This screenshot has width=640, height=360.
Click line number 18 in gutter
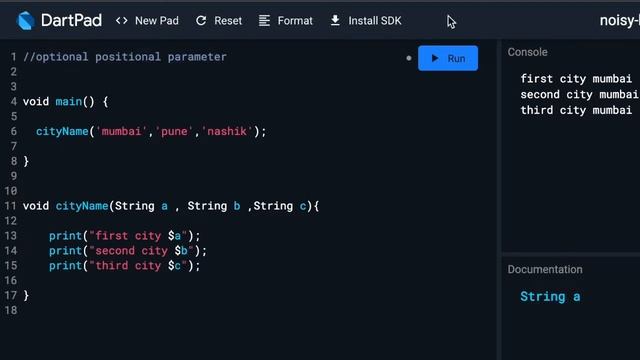click(x=11, y=310)
